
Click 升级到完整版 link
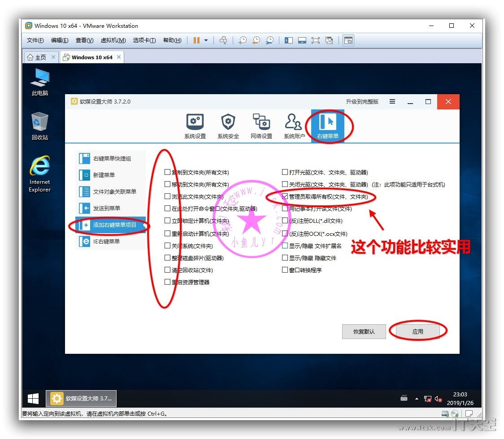[362, 101]
